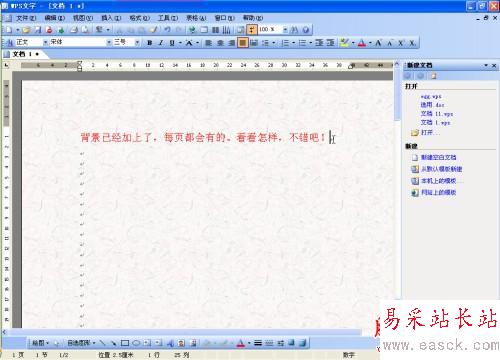The height and width of the screenshot is (360, 500).
Task: Click the 打开... link with folder icon
Action: pyautogui.click(x=426, y=133)
